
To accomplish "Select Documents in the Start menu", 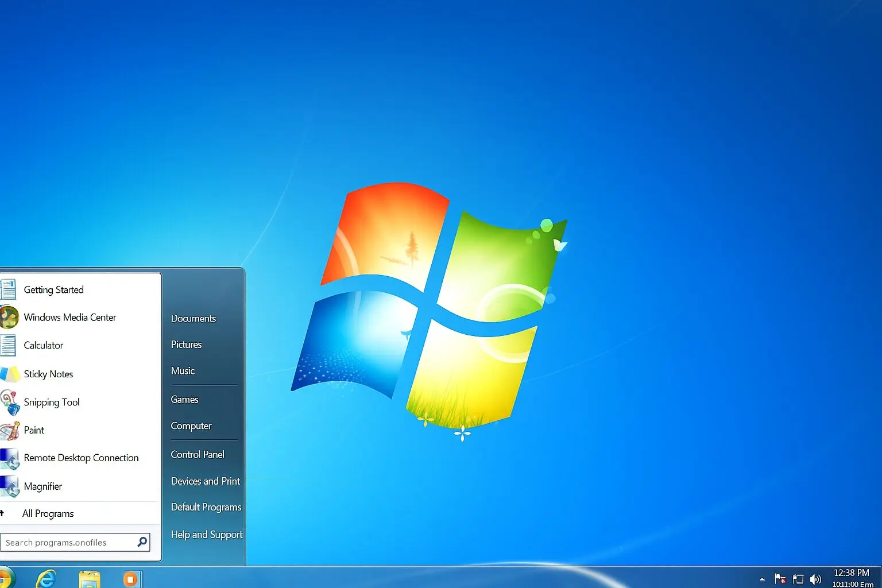I will [x=194, y=318].
